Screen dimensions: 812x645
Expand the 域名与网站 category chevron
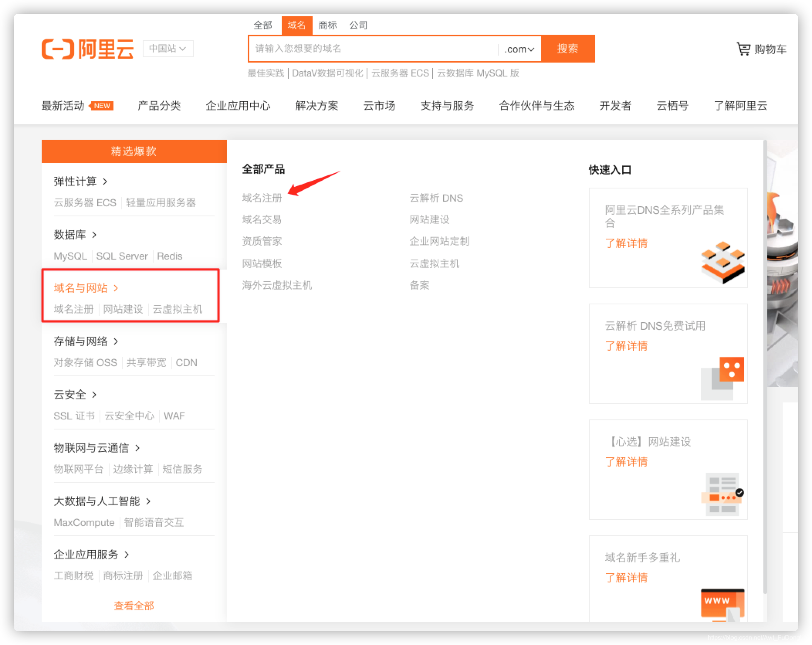click(116, 288)
